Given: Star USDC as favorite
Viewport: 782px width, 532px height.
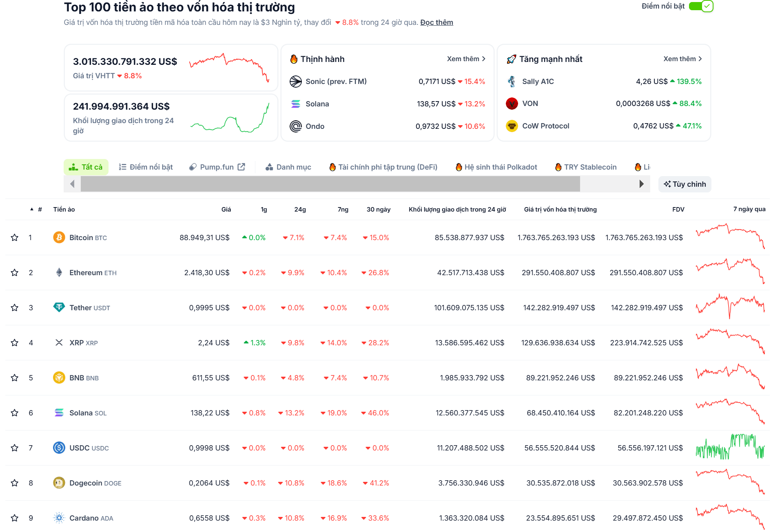Looking at the screenshot, I should tap(15, 448).
